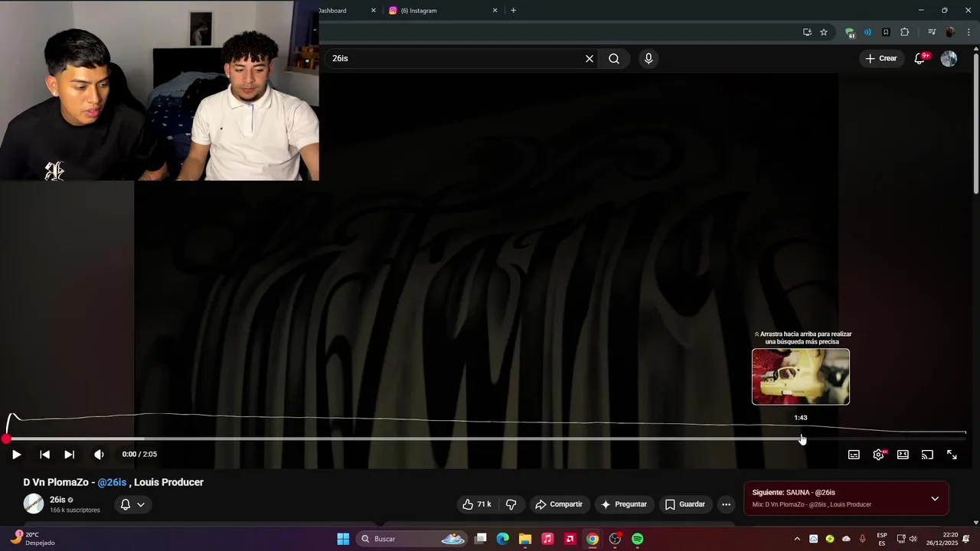Open the AMD software taskbar icon
Image resolution: width=980 pixels, height=551 pixels.
(x=570, y=539)
